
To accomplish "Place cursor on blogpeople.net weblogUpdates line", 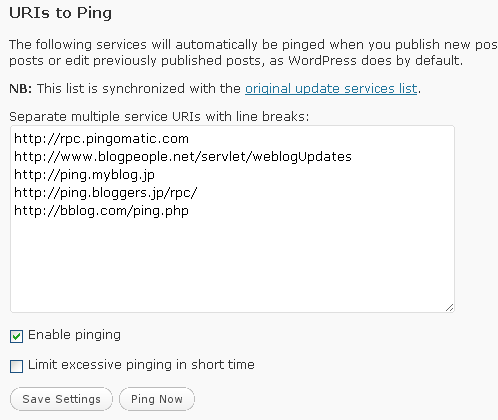I will click(x=183, y=157).
